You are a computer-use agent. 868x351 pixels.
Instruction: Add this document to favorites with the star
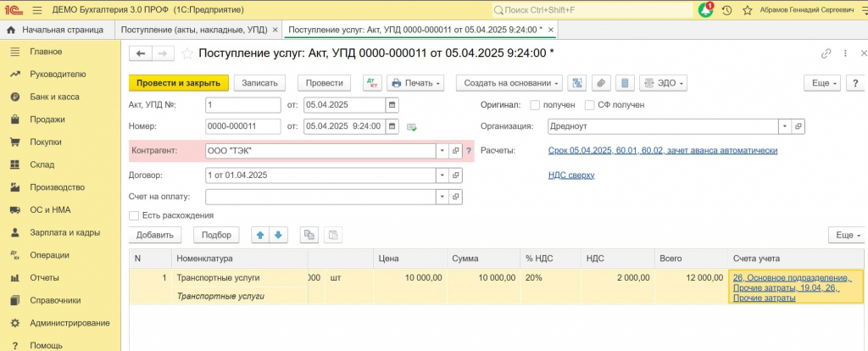(187, 53)
